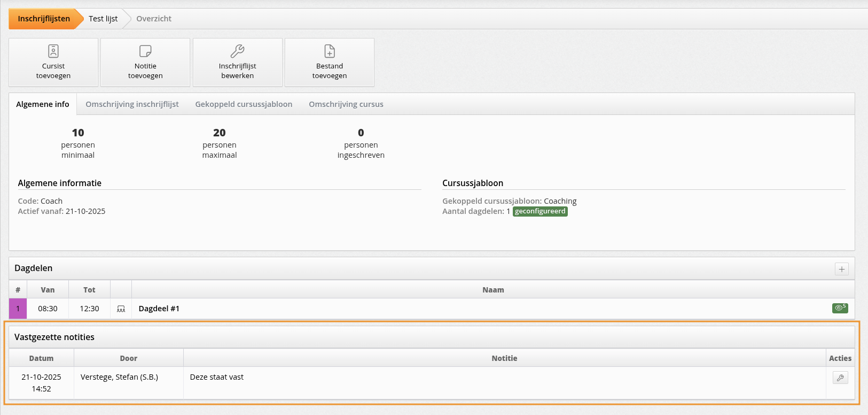Click the group icon in the Dagdeel #1 row
Screen dimensions: 868x415
pos(121,309)
